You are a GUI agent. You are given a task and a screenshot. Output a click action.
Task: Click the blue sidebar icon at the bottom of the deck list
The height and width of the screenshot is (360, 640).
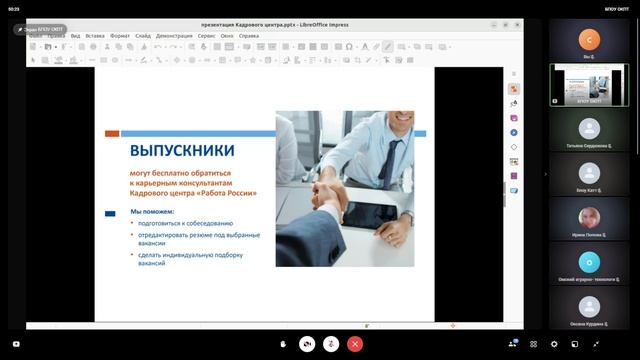click(x=514, y=191)
